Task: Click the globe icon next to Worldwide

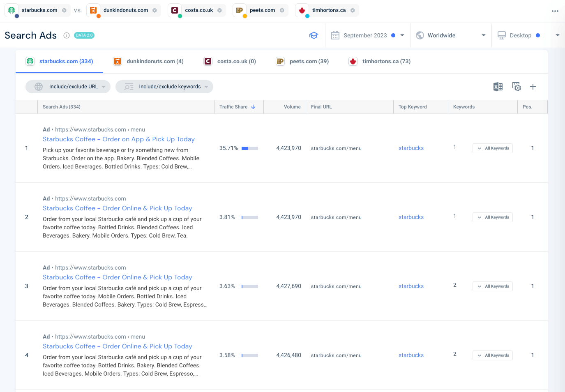Action: pyautogui.click(x=420, y=35)
